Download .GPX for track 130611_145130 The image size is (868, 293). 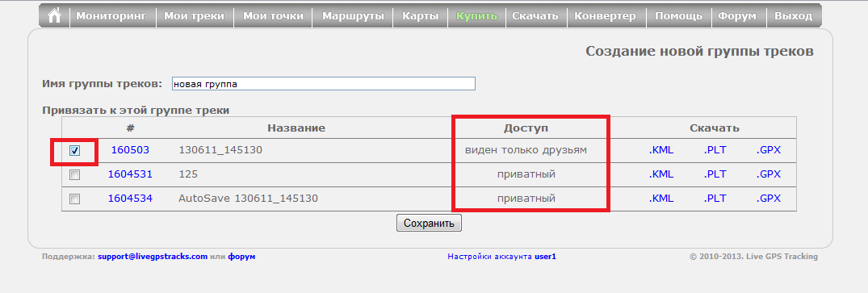point(769,150)
